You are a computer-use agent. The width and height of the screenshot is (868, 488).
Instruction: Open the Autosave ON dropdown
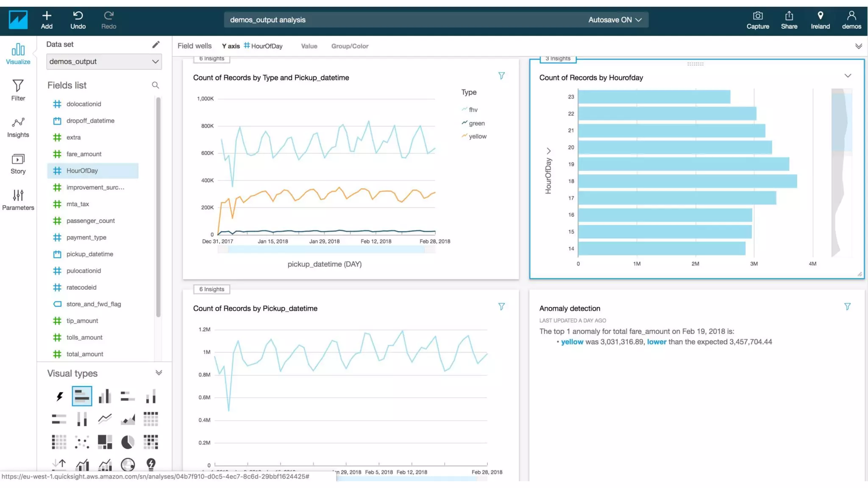point(615,20)
